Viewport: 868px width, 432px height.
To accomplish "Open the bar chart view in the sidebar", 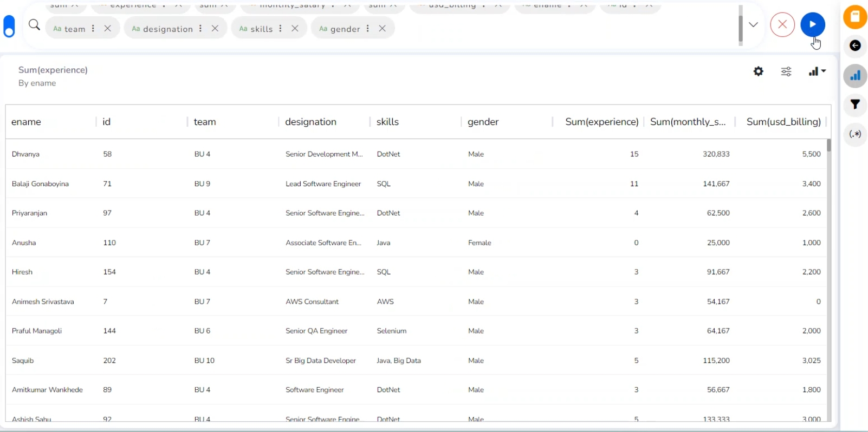I will tap(855, 76).
